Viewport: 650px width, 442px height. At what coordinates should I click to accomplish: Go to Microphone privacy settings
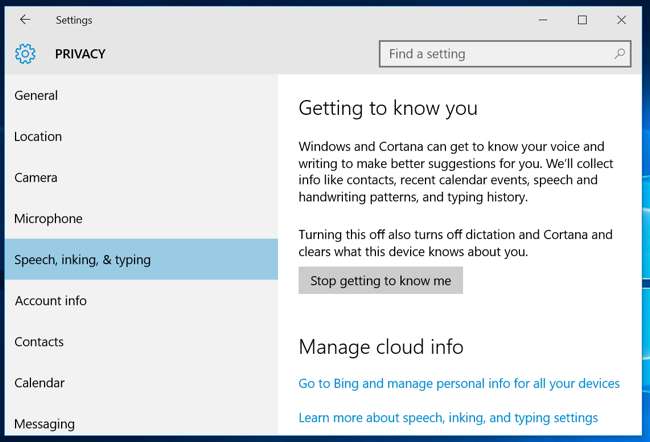[x=48, y=219]
